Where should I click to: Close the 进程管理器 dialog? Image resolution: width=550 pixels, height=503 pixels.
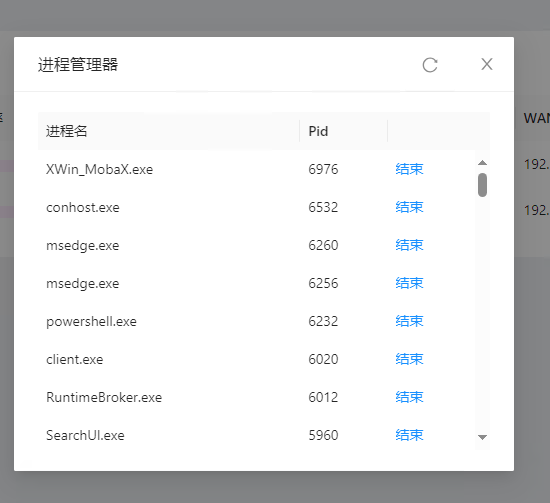pyautogui.click(x=487, y=64)
